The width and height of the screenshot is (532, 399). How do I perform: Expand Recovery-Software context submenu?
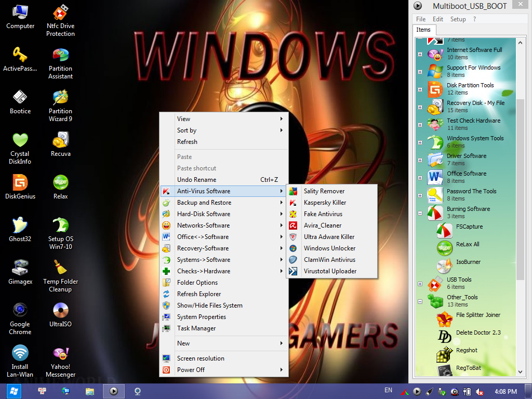click(224, 248)
